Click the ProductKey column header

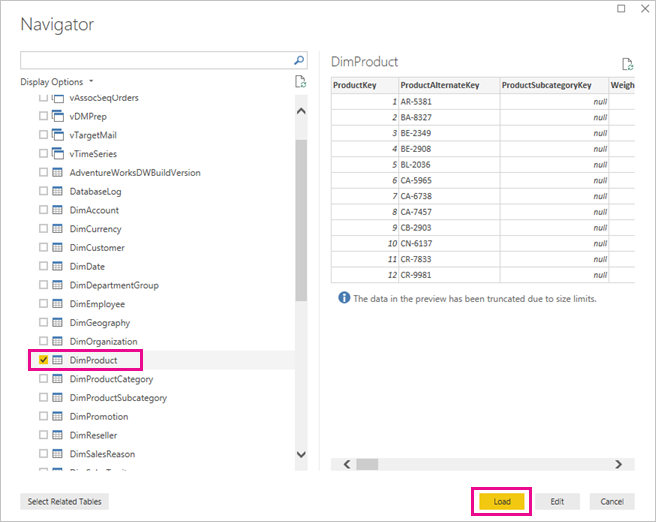coord(365,85)
